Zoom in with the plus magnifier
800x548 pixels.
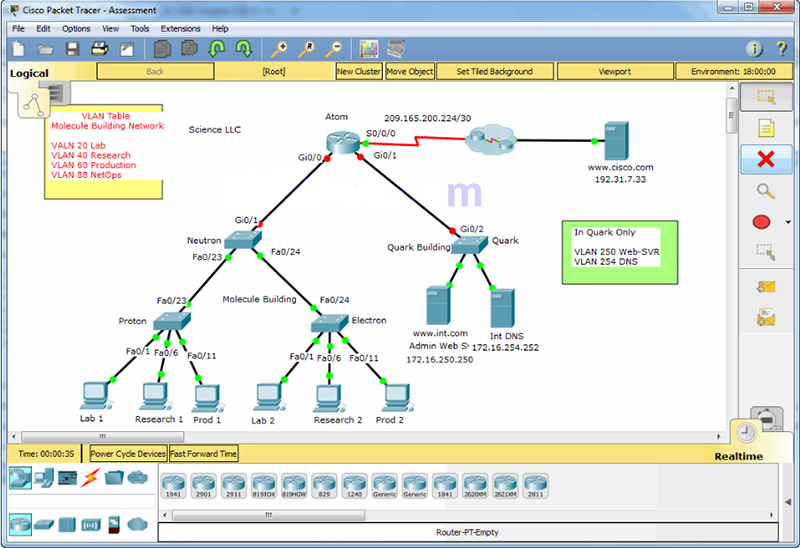point(279,49)
